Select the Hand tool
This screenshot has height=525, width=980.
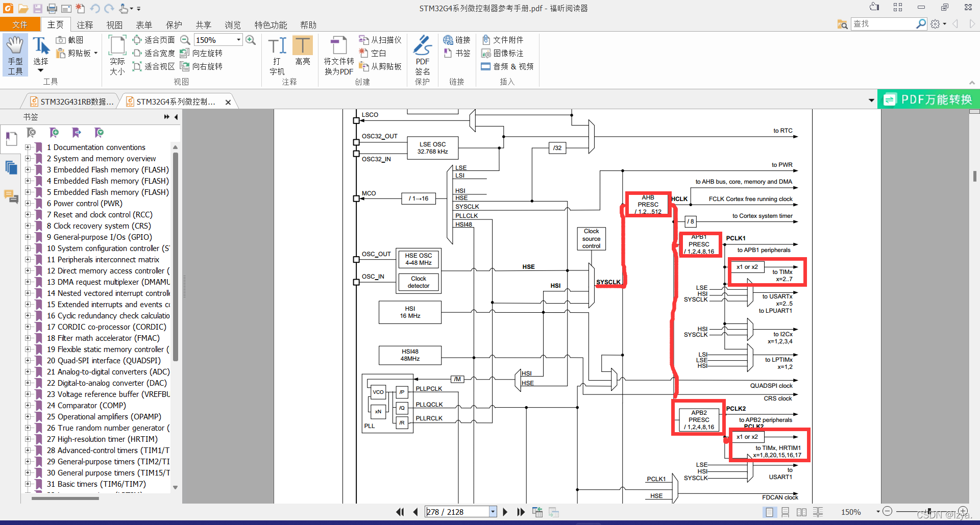pos(15,55)
